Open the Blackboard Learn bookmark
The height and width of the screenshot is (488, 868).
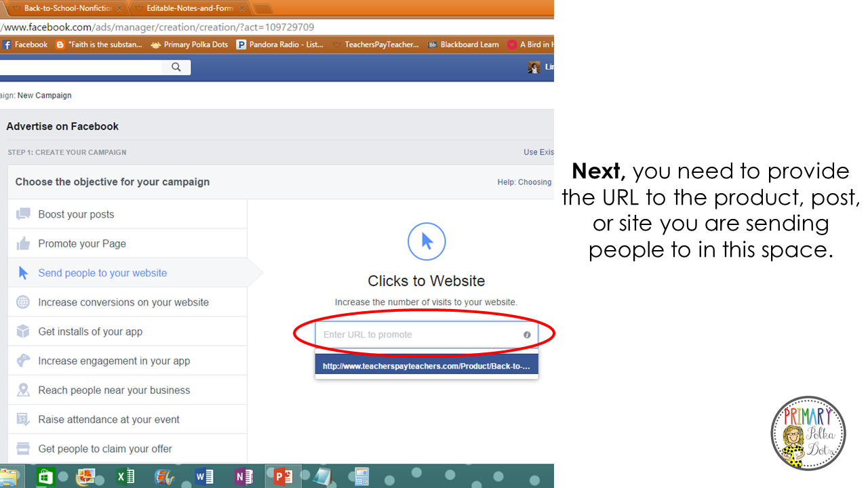coord(463,45)
